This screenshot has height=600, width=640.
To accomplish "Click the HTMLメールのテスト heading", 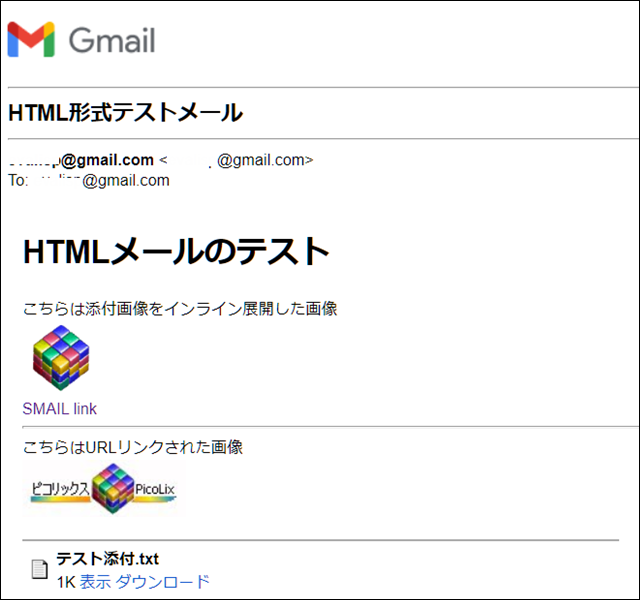I will pyautogui.click(x=176, y=251).
